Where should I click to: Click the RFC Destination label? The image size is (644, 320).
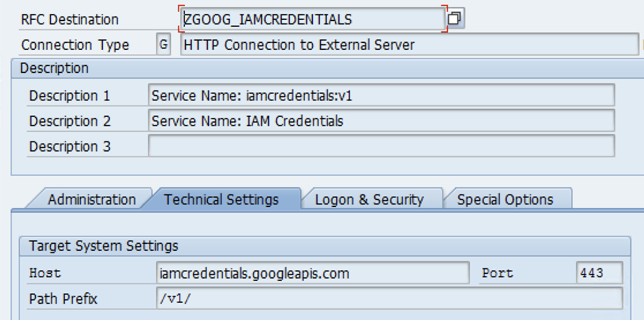tap(69, 20)
